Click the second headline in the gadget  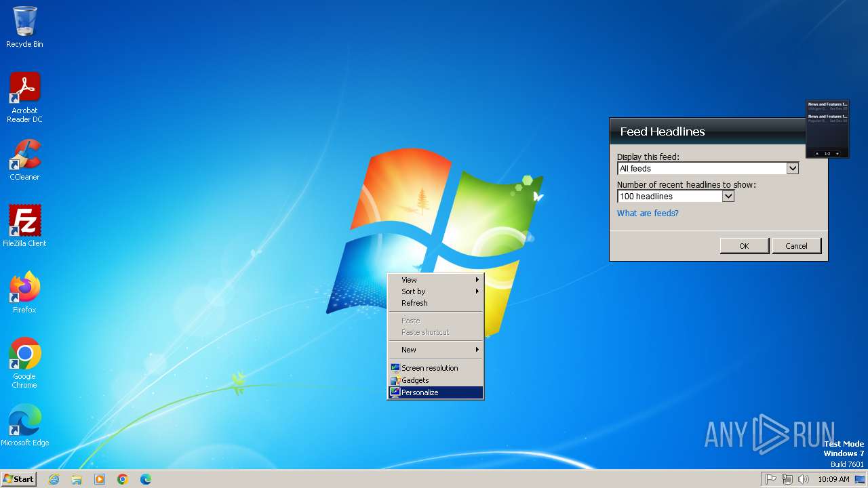tap(827, 118)
